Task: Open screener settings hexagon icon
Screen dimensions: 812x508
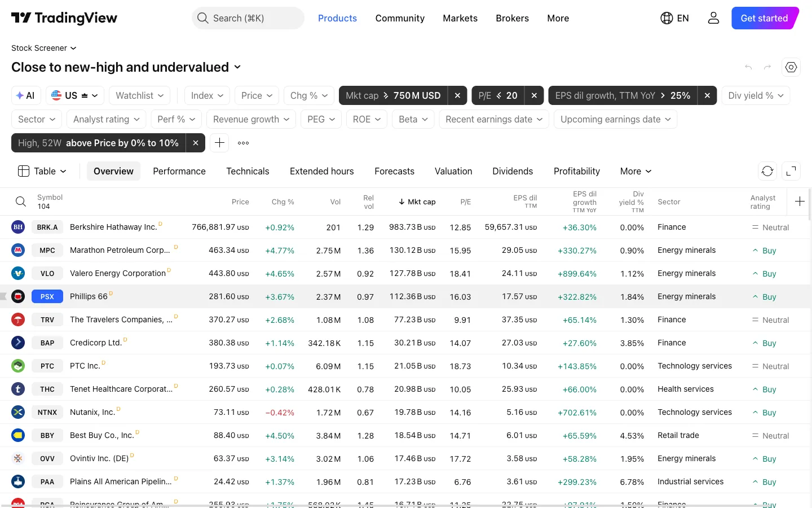Action: click(x=791, y=67)
